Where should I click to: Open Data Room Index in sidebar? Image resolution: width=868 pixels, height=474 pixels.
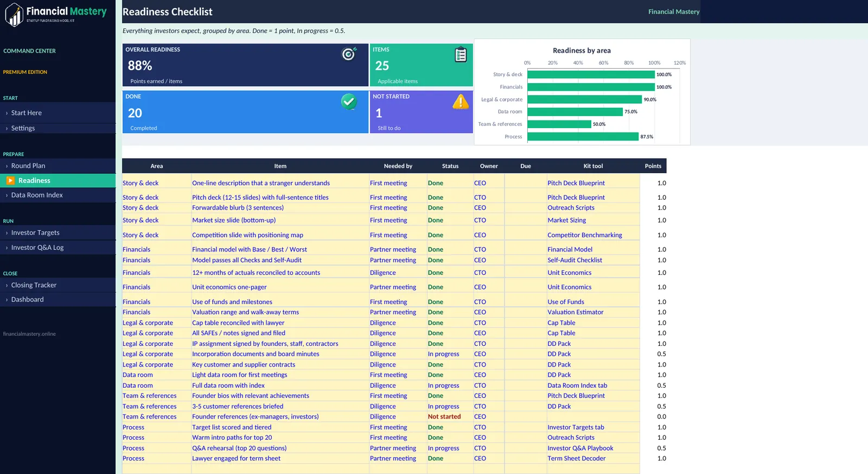[58, 195]
